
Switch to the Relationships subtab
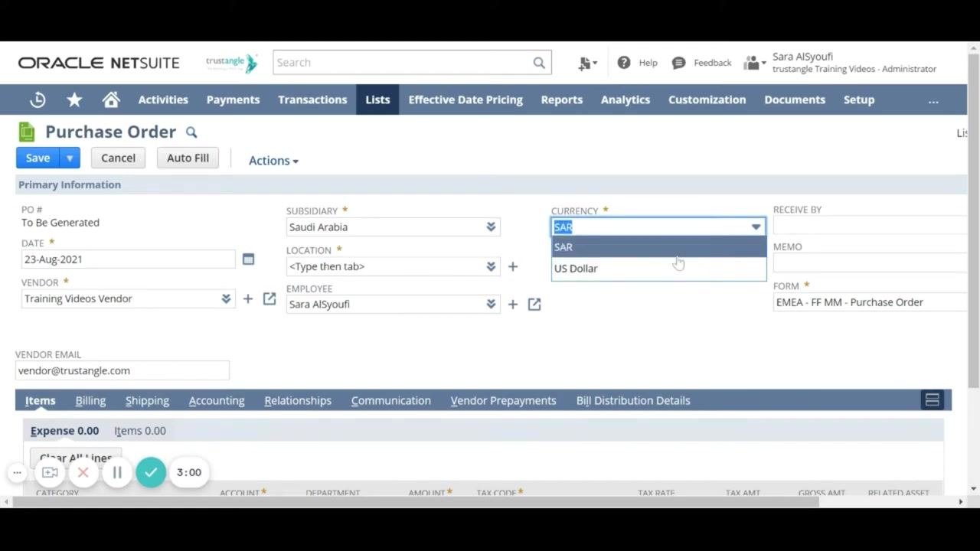click(x=298, y=400)
